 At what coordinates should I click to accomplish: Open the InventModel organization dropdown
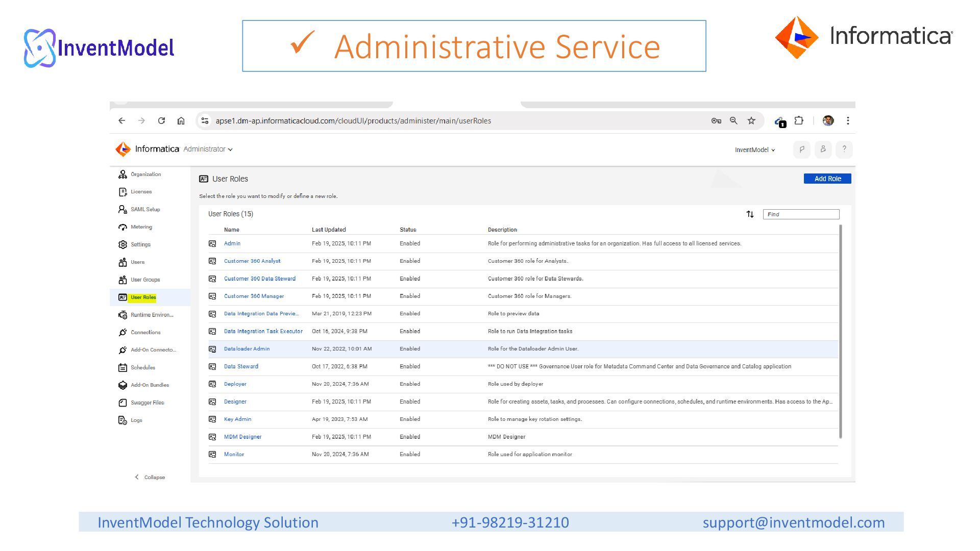[x=755, y=150]
